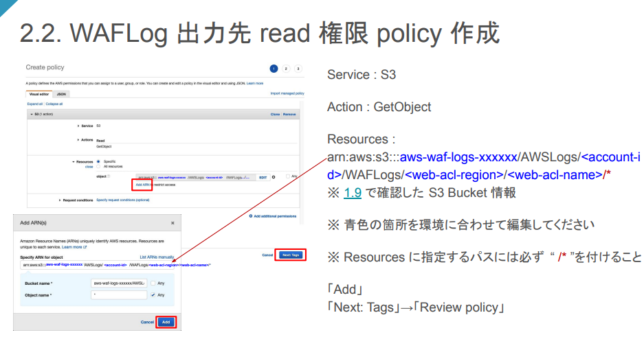The image size is (644, 337).
Task: Click the List ARNs manually link
Action: (x=157, y=257)
